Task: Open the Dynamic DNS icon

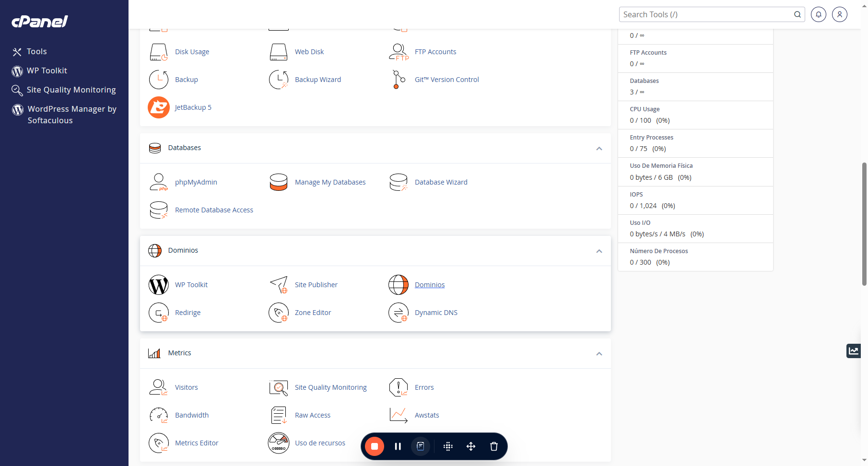Action: (399, 313)
